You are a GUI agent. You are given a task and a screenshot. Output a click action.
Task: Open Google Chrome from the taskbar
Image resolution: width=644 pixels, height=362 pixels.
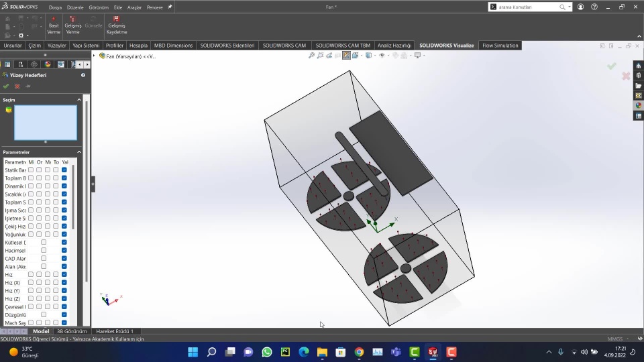click(360, 352)
